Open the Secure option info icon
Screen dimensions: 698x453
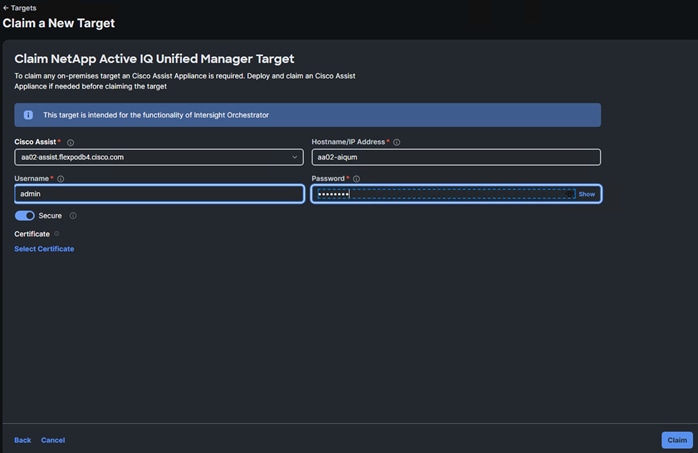(73, 216)
